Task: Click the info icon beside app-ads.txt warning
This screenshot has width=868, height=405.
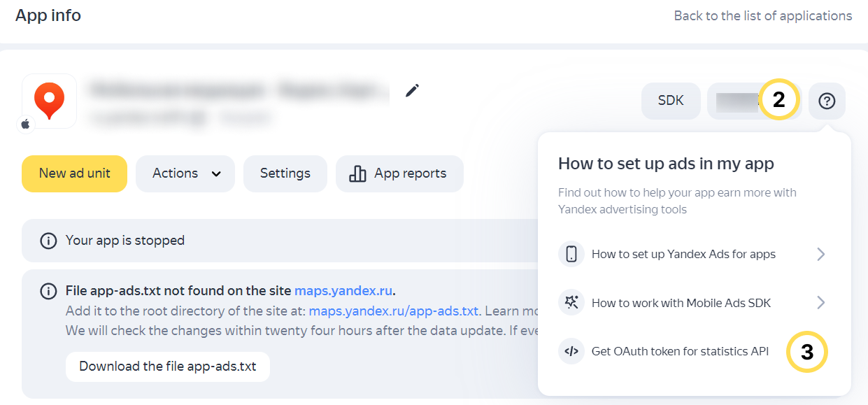Action: [x=48, y=291]
